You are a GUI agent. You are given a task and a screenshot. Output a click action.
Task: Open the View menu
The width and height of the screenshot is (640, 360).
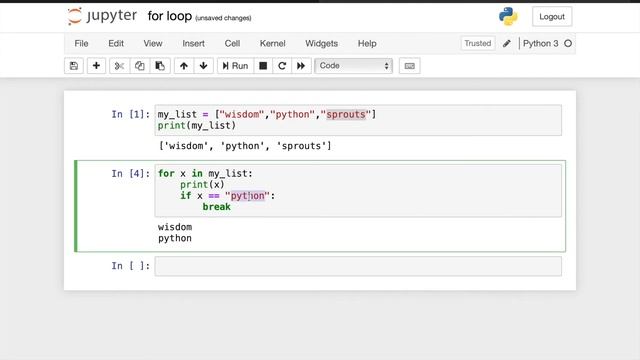tap(153, 43)
